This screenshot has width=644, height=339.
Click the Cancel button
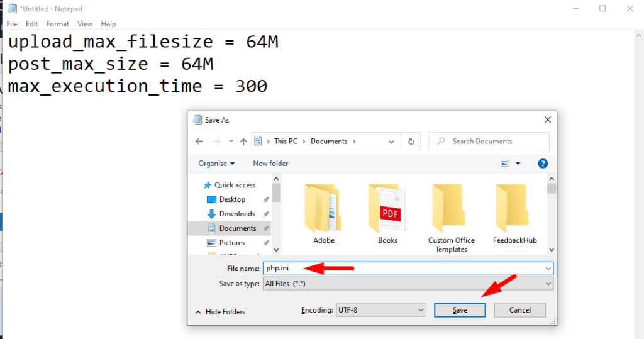[520, 310]
